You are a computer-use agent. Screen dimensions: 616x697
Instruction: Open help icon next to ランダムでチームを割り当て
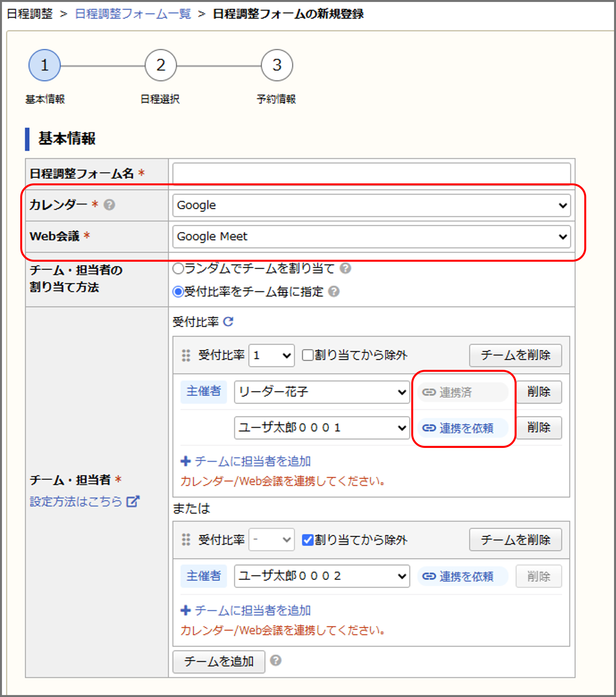tap(345, 268)
